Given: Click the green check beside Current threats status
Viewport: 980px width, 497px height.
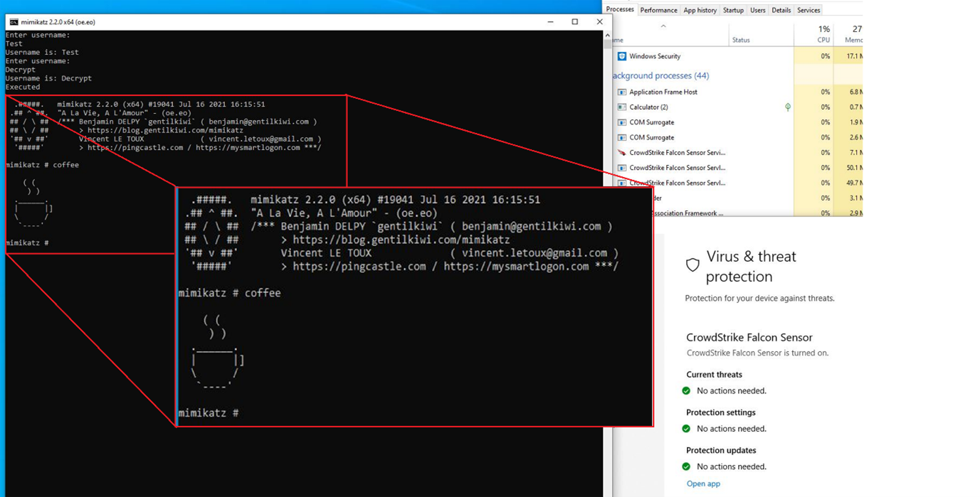Looking at the screenshot, I should [686, 391].
